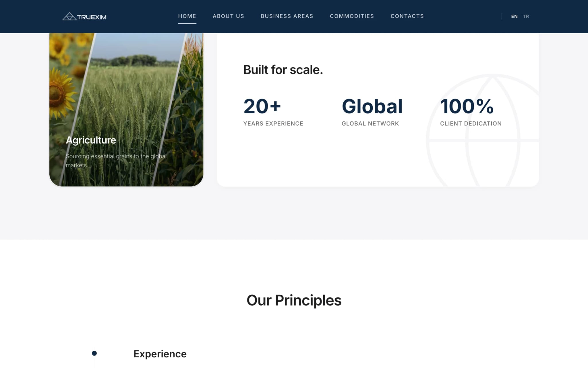Select EN as the site language
Viewport: 588px width, 368px height.
514,16
